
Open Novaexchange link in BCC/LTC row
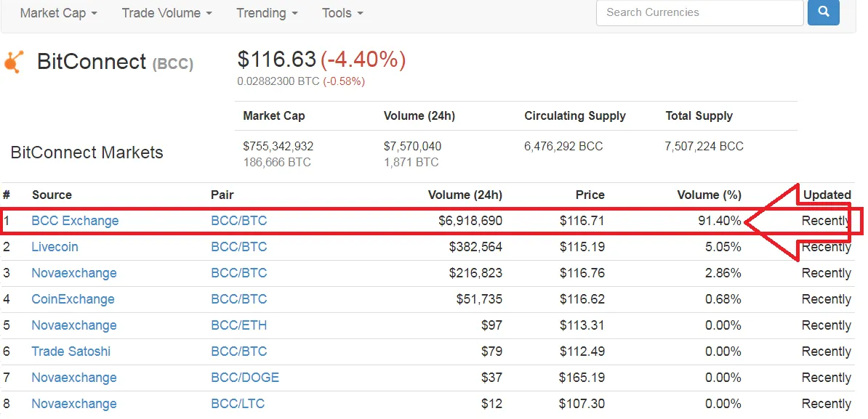pyautogui.click(x=74, y=404)
